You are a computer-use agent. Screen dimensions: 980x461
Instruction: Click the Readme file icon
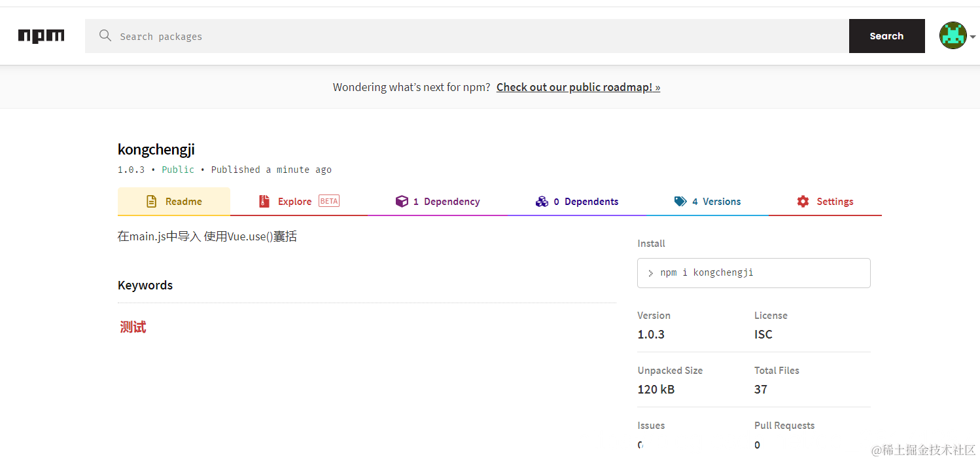click(151, 202)
